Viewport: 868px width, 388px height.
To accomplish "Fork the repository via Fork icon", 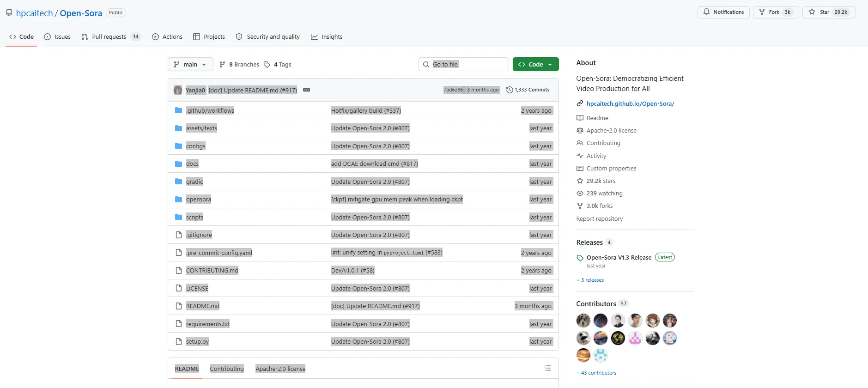I will [762, 12].
